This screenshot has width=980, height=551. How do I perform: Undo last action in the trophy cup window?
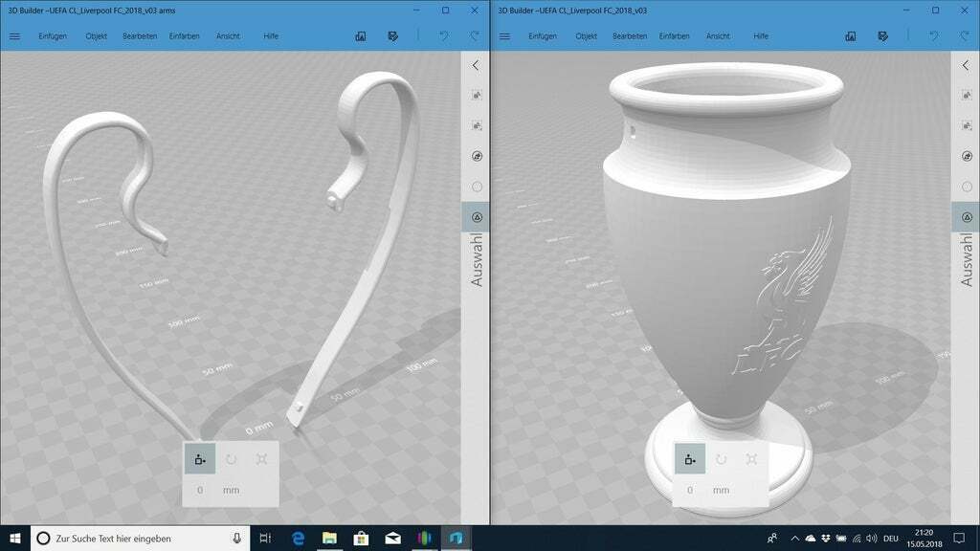(x=933, y=36)
